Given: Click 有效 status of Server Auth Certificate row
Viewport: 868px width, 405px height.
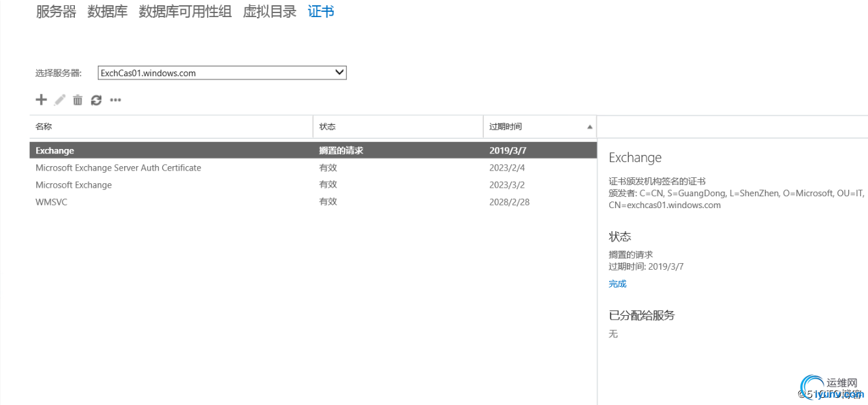Looking at the screenshot, I should point(328,167).
